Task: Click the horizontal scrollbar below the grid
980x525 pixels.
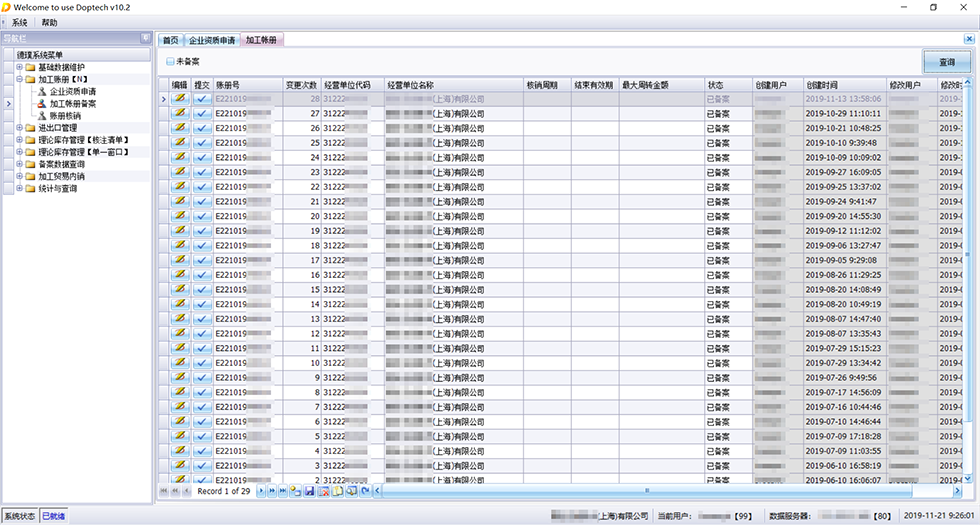Action: [x=650, y=491]
